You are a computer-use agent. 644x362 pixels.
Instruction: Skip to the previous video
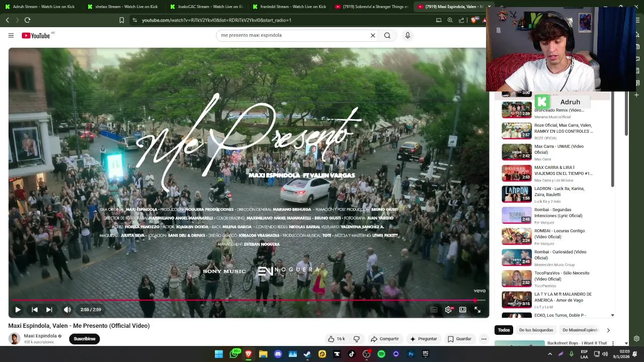[34, 310]
